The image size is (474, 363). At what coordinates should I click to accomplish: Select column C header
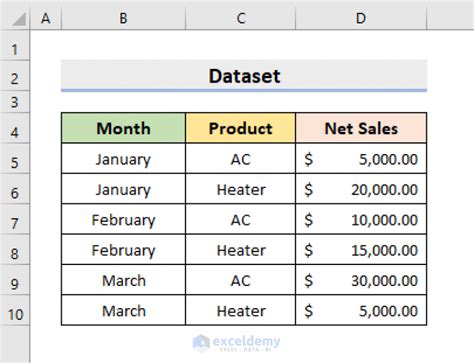[x=240, y=18]
